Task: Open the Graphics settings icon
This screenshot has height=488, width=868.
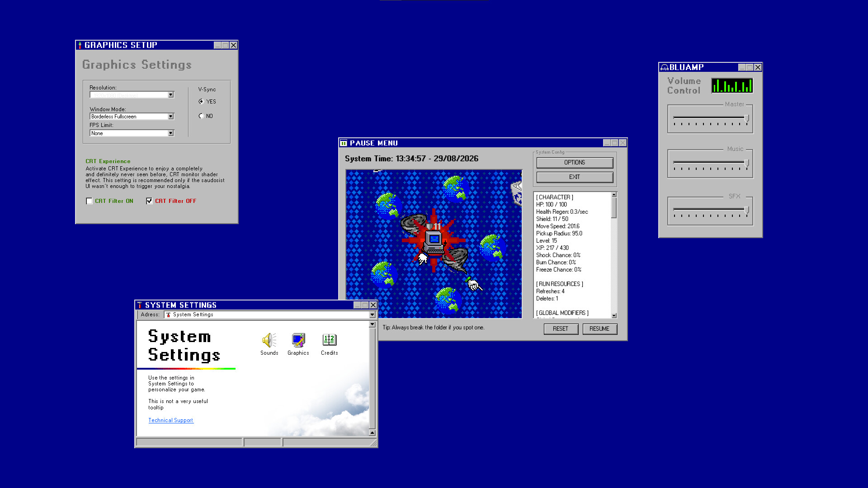Action: coord(298,344)
